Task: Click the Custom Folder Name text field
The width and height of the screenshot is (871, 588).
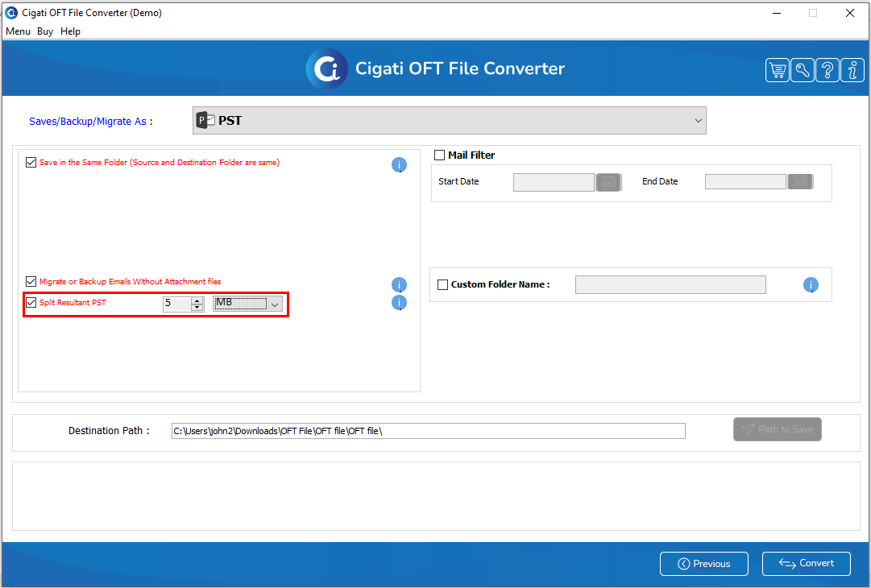Action: 670,285
